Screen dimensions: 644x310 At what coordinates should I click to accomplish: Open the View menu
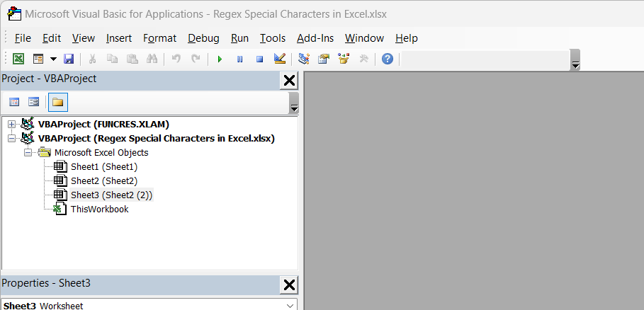(84, 38)
